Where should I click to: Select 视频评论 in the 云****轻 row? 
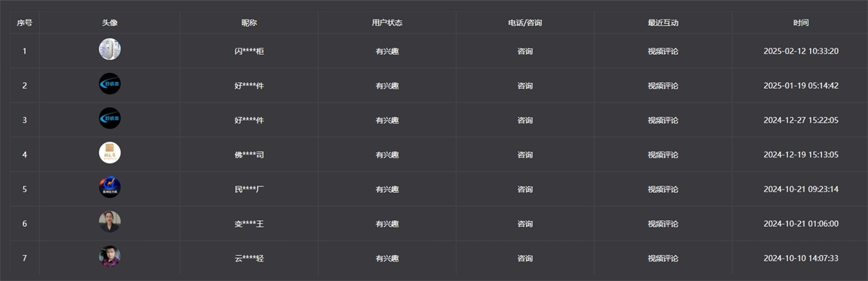[663, 258]
